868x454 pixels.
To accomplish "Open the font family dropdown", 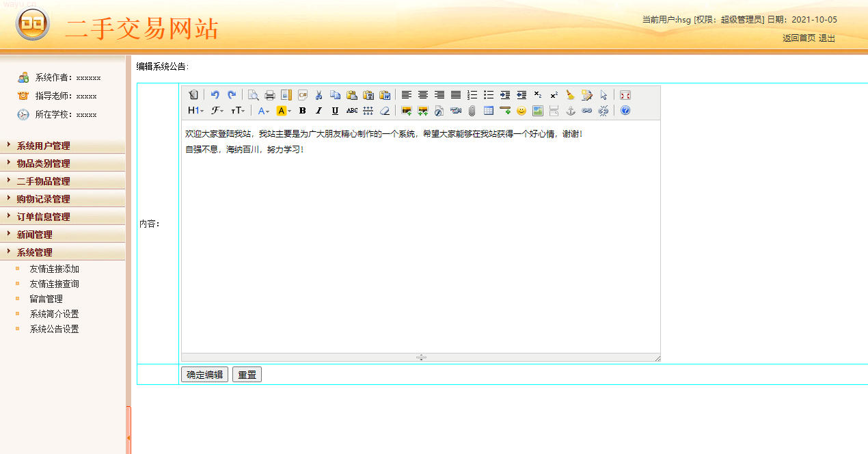I will tap(217, 111).
